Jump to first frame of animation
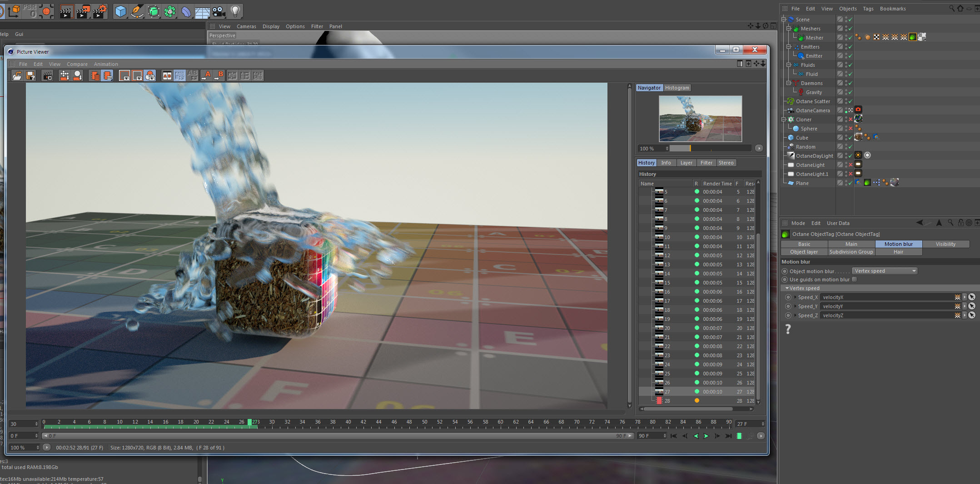The width and height of the screenshot is (980, 484). click(674, 436)
